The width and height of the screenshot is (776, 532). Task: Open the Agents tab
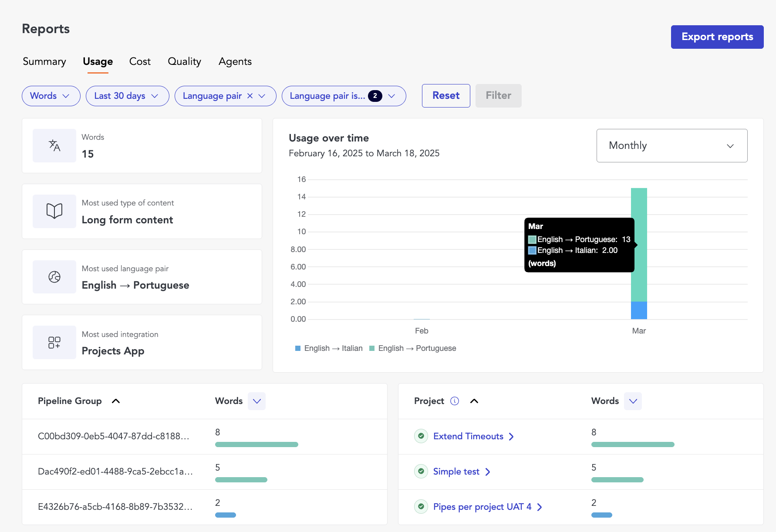pos(235,61)
